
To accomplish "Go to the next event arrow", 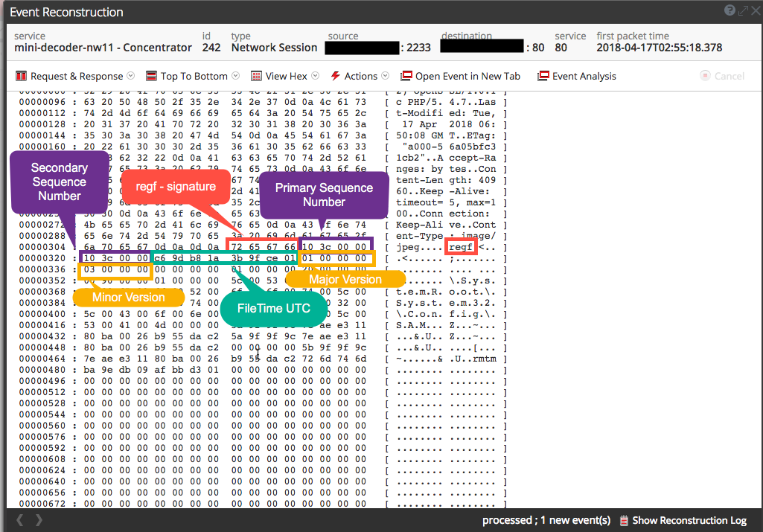I will coord(39,520).
